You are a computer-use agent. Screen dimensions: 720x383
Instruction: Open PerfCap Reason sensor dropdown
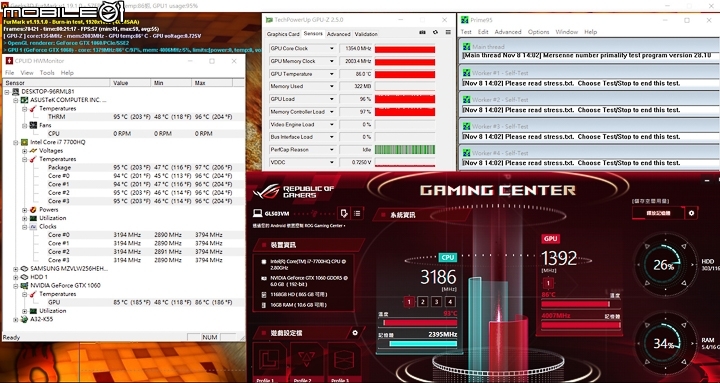pos(332,150)
